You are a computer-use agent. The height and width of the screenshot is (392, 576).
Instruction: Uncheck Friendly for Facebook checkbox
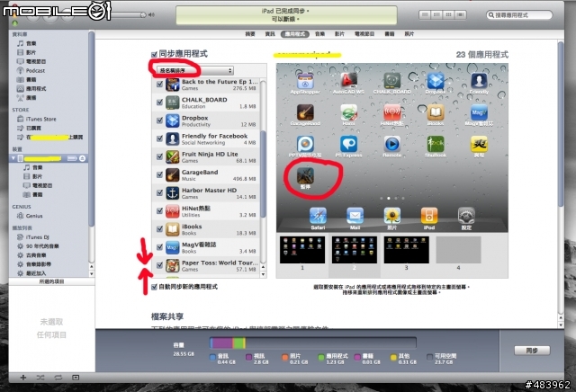[x=160, y=138]
